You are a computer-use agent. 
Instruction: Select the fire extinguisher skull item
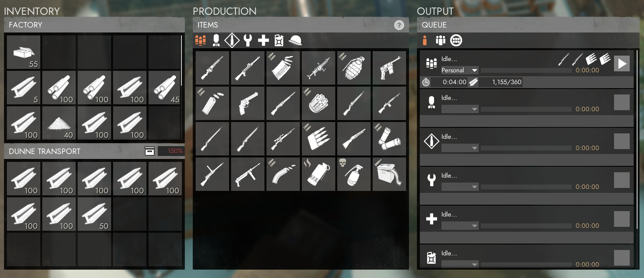pos(354,174)
